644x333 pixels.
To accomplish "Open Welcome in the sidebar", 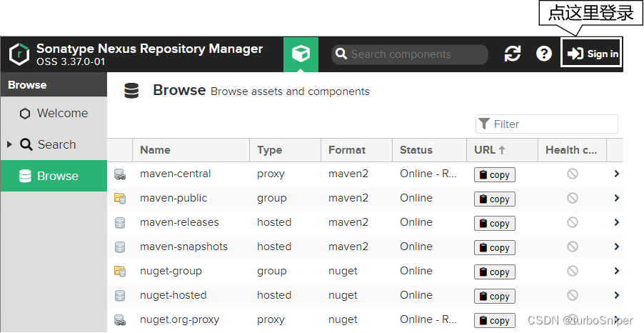I will tap(54, 113).
